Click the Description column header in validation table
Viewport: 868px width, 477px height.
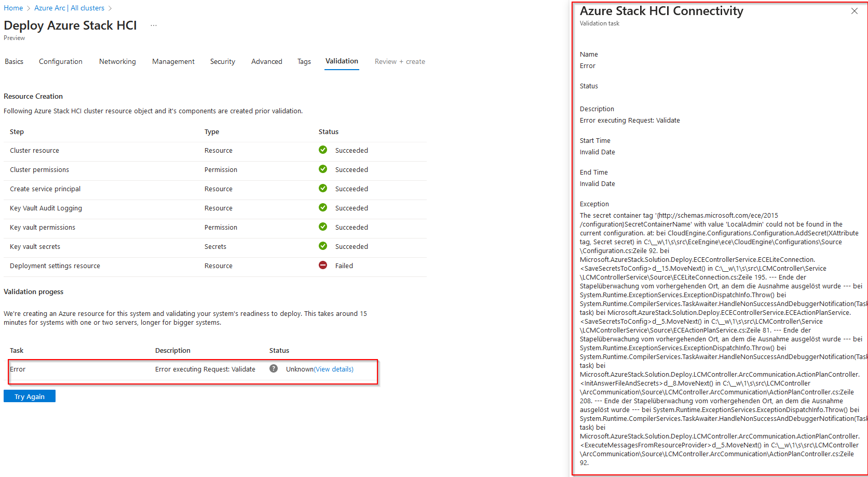[173, 350]
